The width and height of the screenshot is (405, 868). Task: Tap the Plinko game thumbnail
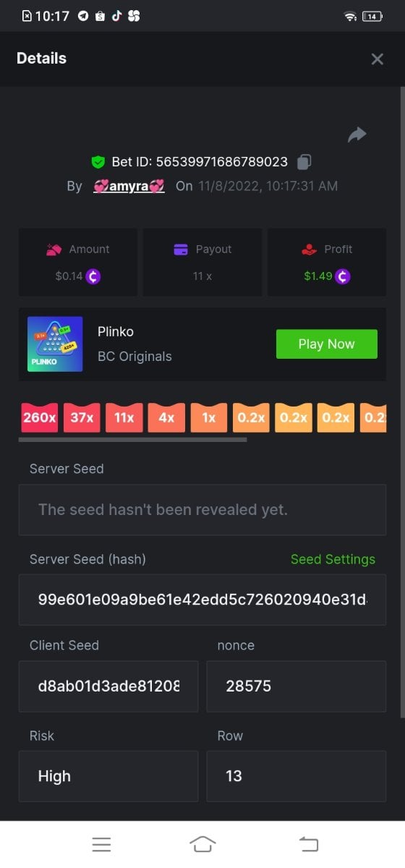coord(55,344)
